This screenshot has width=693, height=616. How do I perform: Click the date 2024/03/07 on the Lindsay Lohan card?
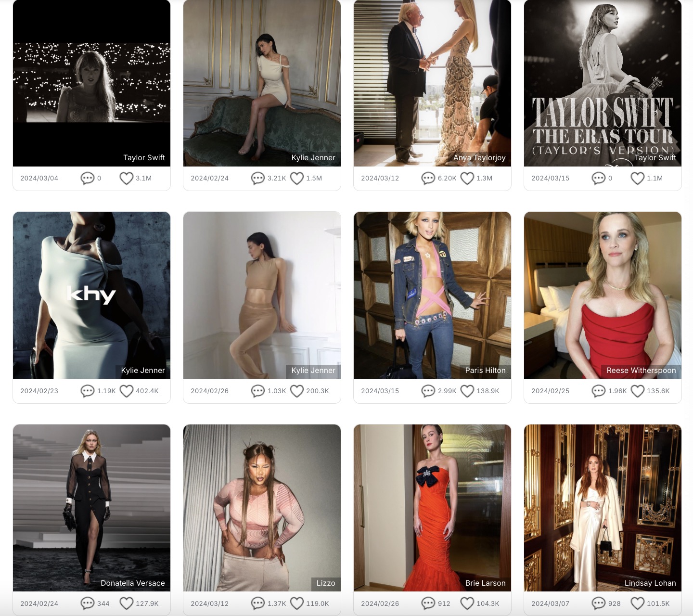tap(550, 603)
